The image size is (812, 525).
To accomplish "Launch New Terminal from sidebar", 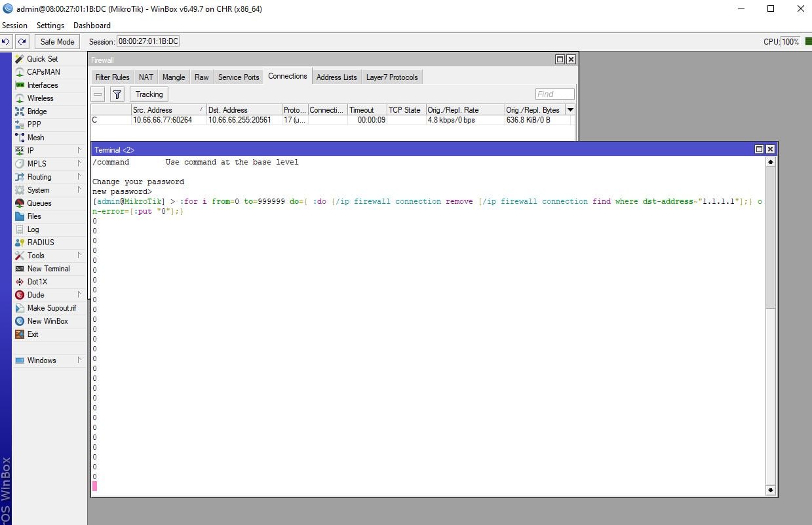I will pyautogui.click(x=49, y=269).
